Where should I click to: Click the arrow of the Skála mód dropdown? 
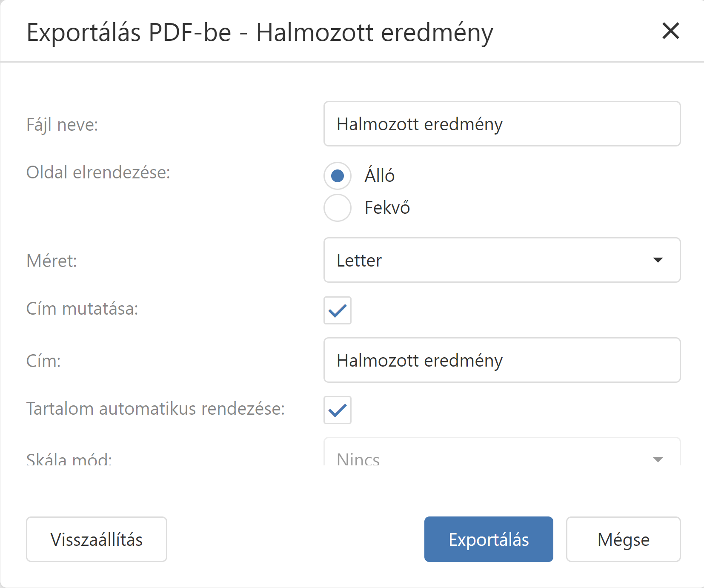click(x=658, y=459)
